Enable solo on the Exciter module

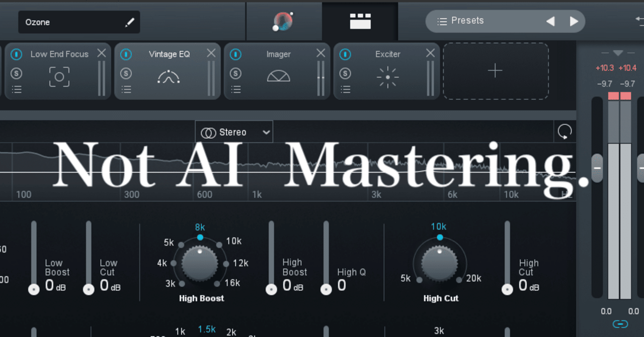pyautogui.click(x=346, y=73)
